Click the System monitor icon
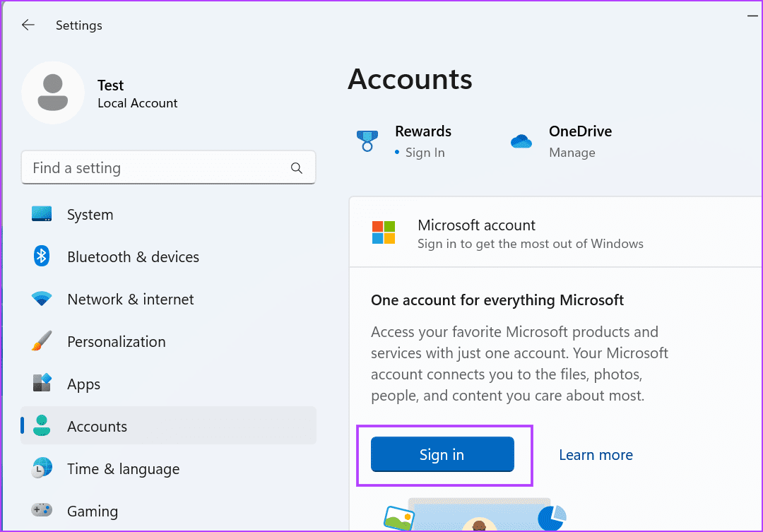 [42, 213]
